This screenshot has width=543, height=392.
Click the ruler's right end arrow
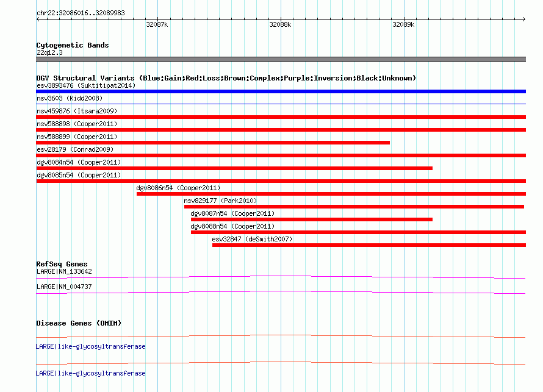point(524,20)
